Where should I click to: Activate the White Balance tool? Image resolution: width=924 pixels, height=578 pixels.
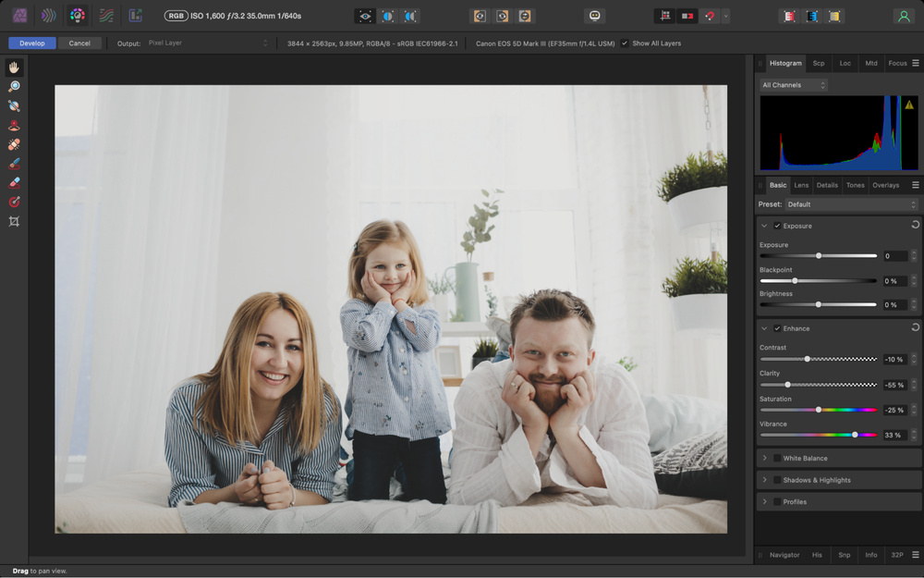(x=13, y=106)
